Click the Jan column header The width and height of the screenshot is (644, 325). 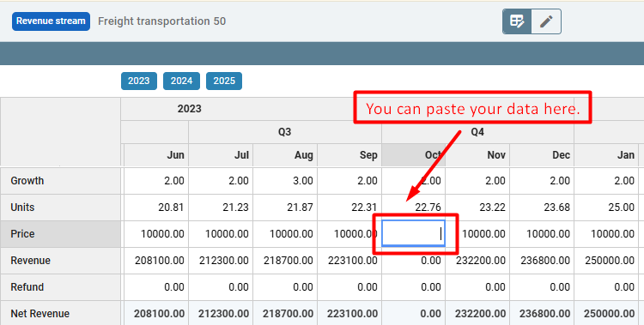point(606,155)
